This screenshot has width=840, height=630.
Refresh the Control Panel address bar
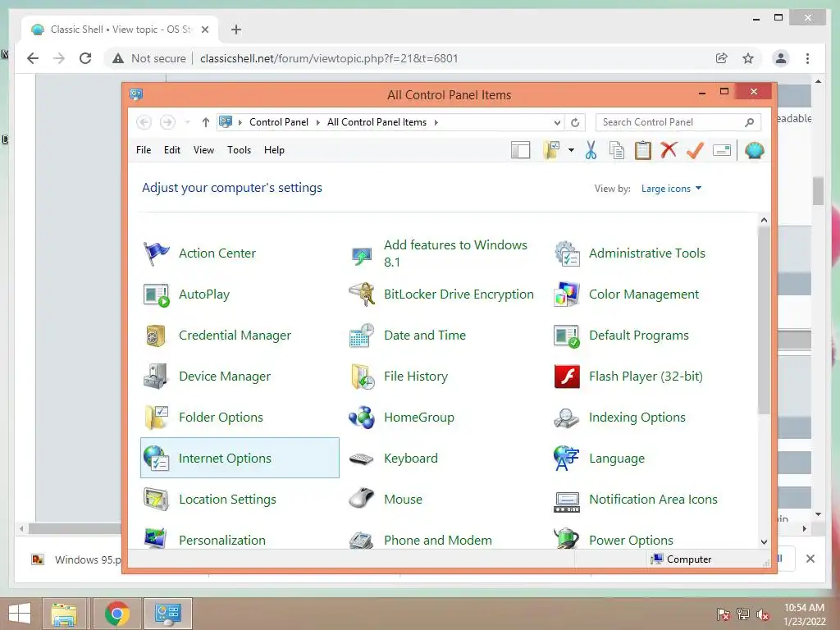pyautogui.click(x=575, y=123)
